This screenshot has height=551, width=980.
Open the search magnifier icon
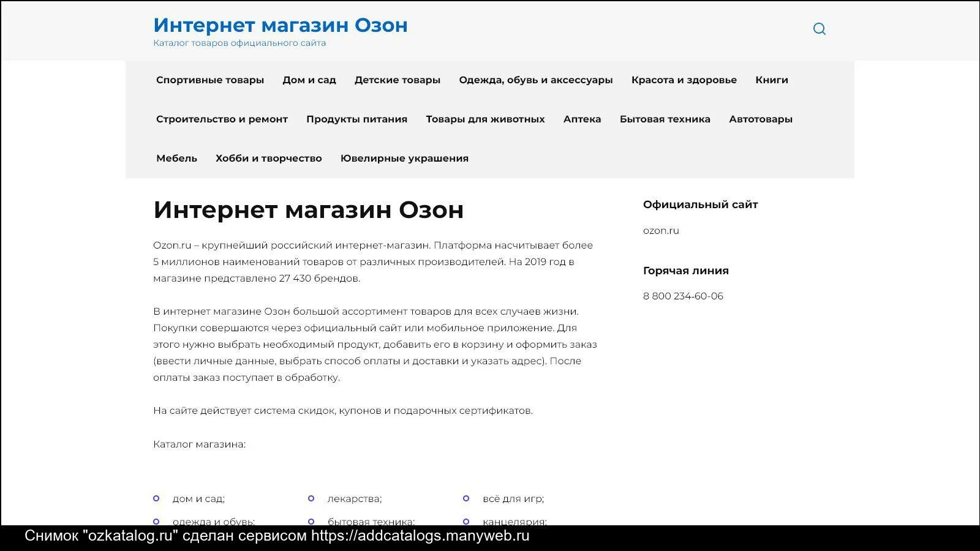(x=819, y=29)
